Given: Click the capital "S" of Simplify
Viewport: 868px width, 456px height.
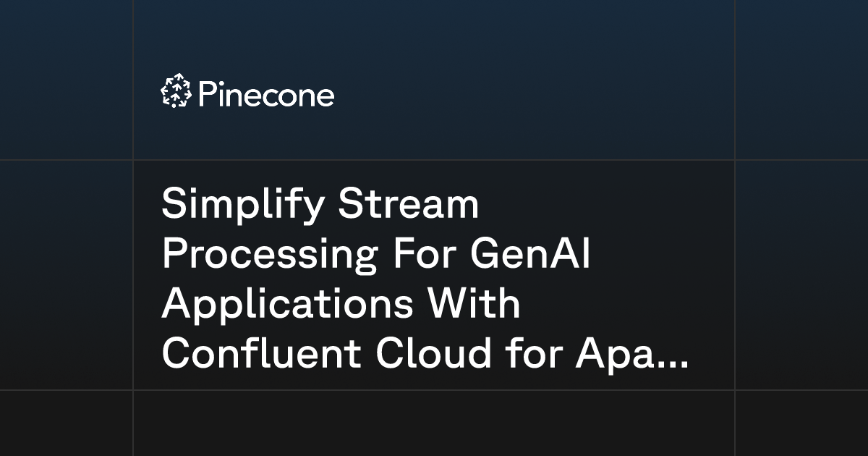Looking at the screenshot, I should (x=175, y=205).
